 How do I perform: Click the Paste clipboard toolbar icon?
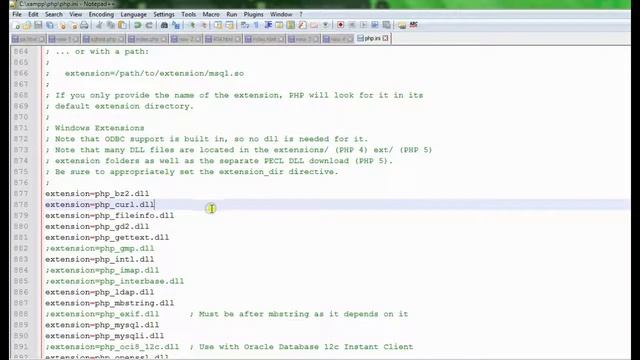tap(122, 25)
